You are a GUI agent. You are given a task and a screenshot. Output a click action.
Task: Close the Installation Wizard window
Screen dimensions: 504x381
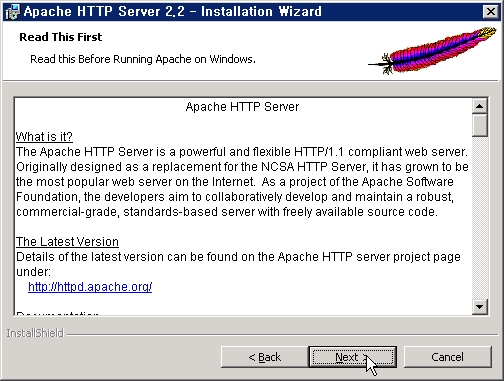(491, 12)
